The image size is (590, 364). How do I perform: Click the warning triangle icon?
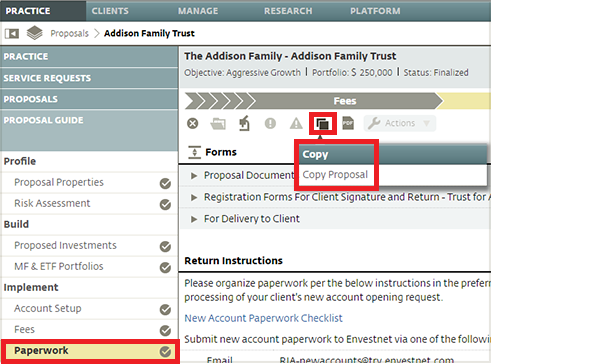tap(296, 123)
